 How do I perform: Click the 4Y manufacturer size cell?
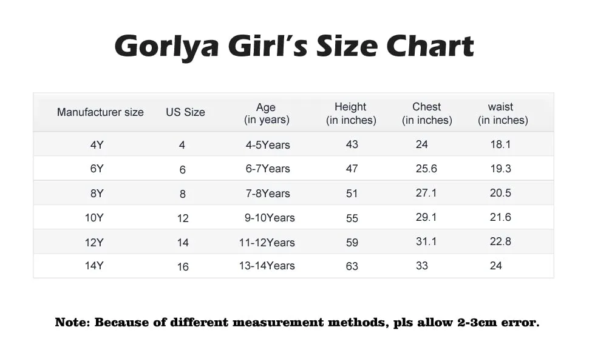tap(97, 144)
